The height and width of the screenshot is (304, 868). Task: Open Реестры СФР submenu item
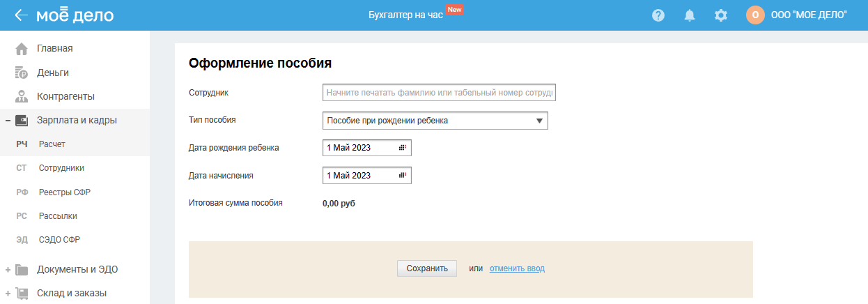click(x=65, y=192)
